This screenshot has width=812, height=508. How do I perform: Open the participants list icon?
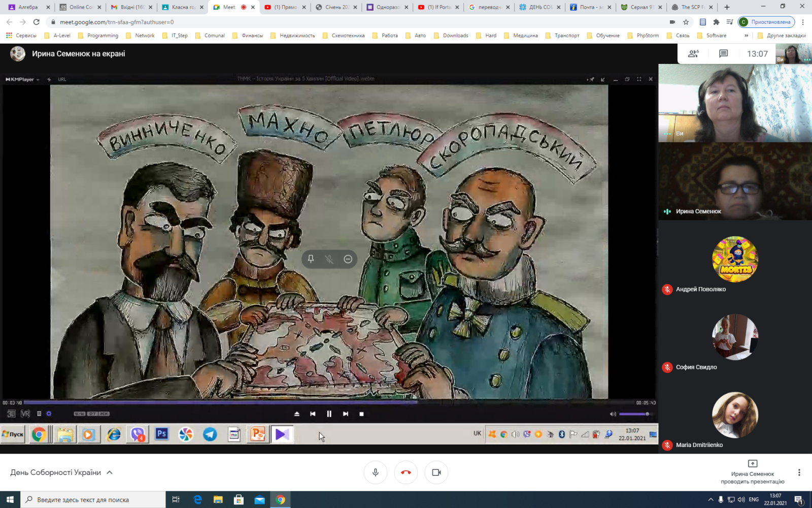[x=693, y=54]
